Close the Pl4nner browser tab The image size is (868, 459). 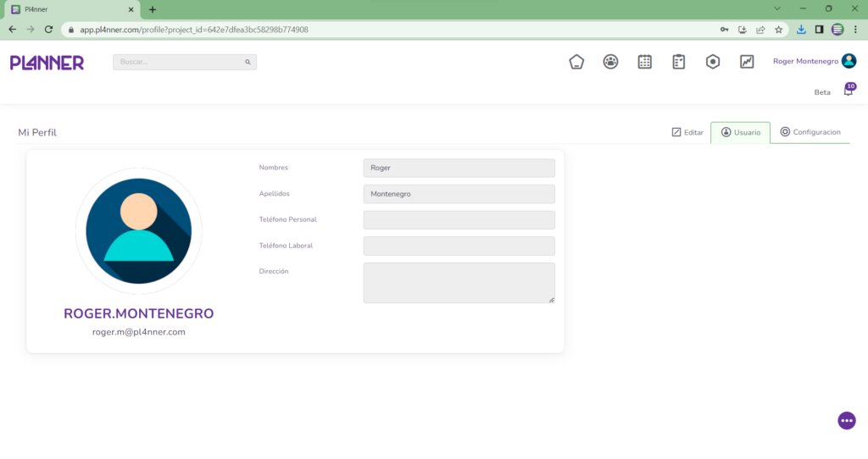tap(131, 9)
